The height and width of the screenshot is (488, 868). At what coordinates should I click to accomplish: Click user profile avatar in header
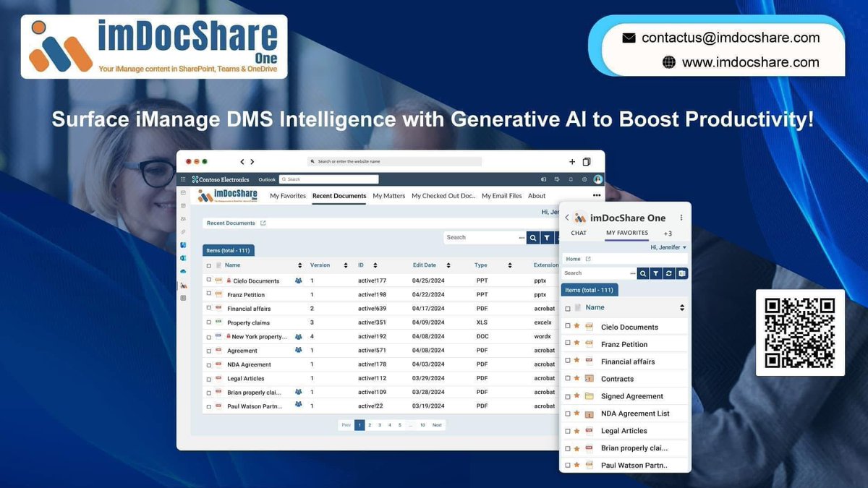(597, 179)
